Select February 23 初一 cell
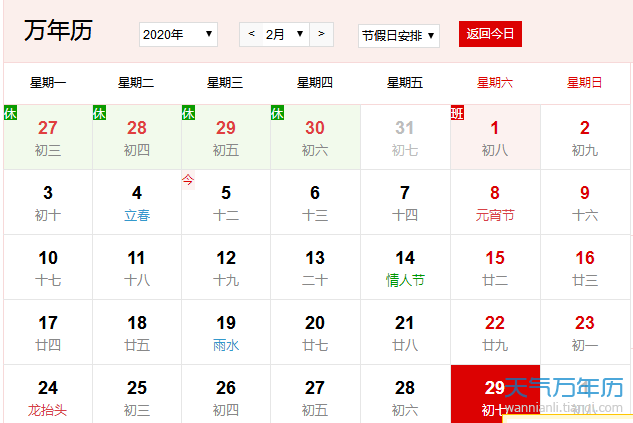Screen dimensions: 633x423 click(x=585, y=332)
